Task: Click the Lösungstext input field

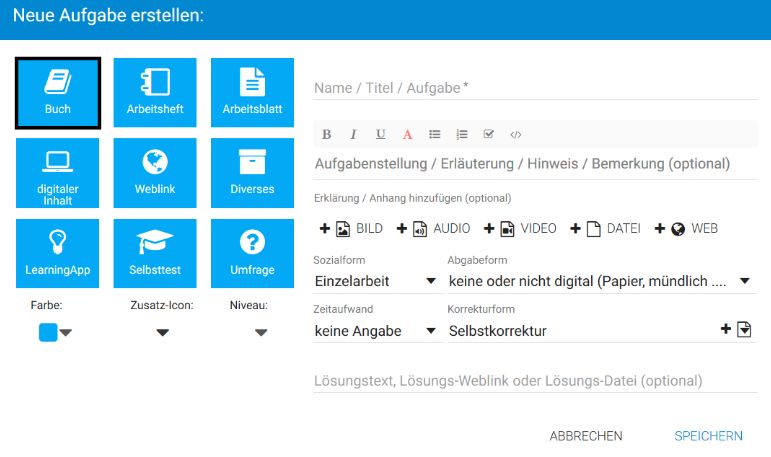Action: pyautogui.click(x=535, y=381)
